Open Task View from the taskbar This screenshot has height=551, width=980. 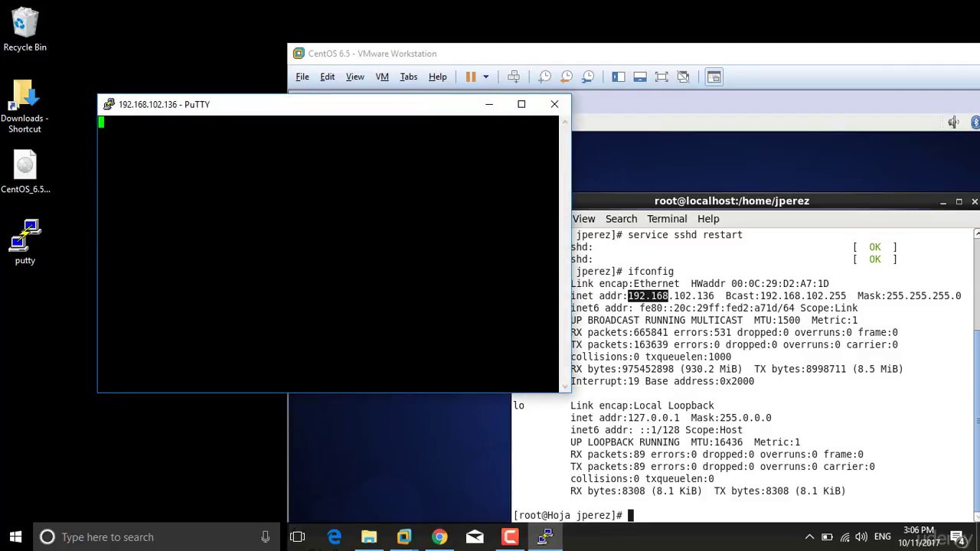(298, 536)
